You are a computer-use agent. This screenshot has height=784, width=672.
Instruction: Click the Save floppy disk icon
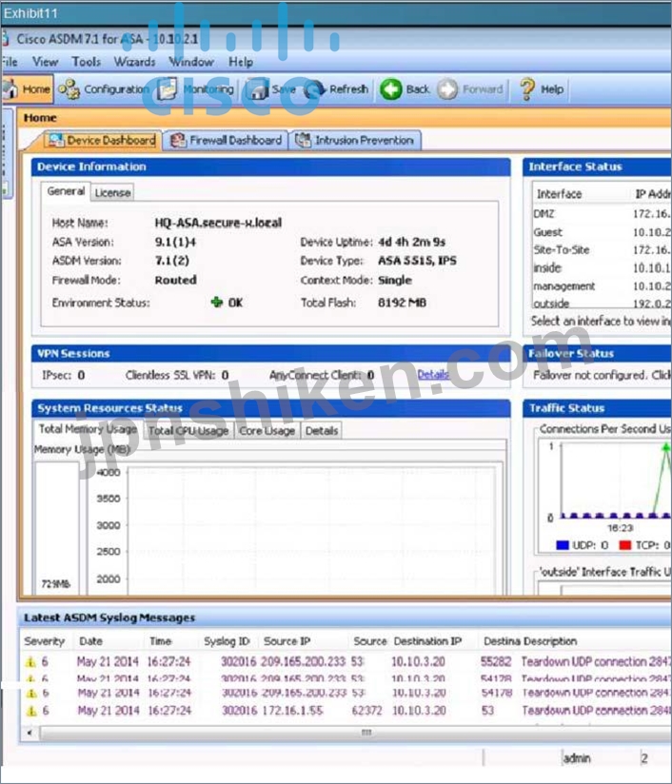coord(258,90)
